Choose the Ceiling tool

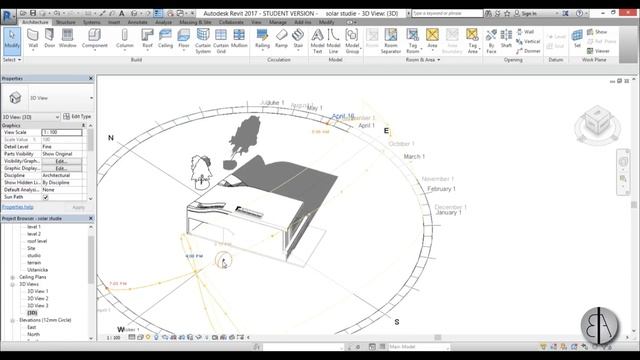(165, 39)
